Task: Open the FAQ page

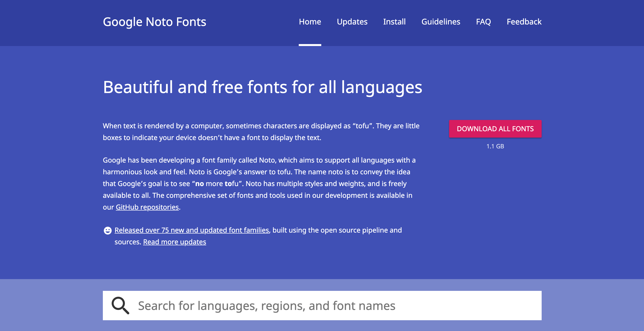Action: click(483, 22)
